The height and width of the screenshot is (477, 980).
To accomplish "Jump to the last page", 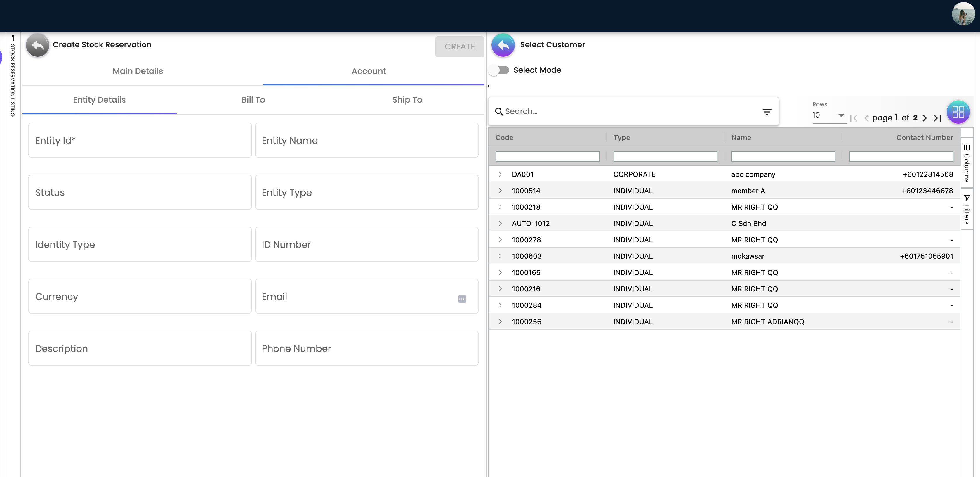I will 937,118.
